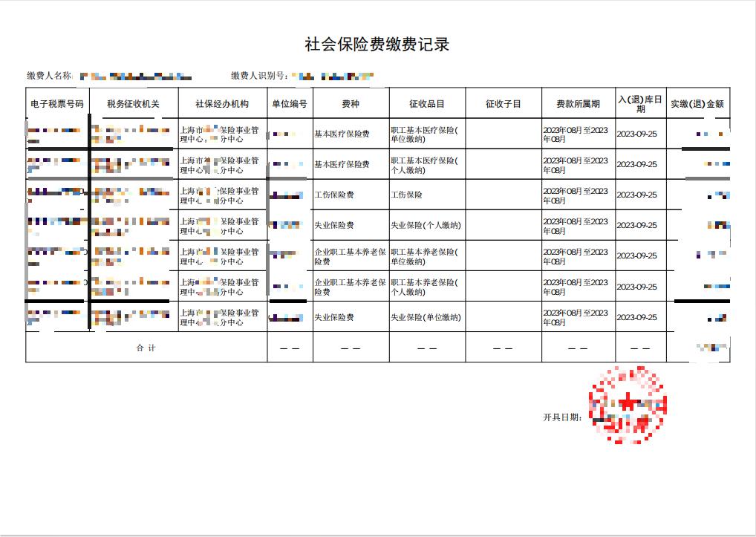Click the 社保经办机构 column header
The height and width of the screenshot is (537, 756).
pos(222,104)
